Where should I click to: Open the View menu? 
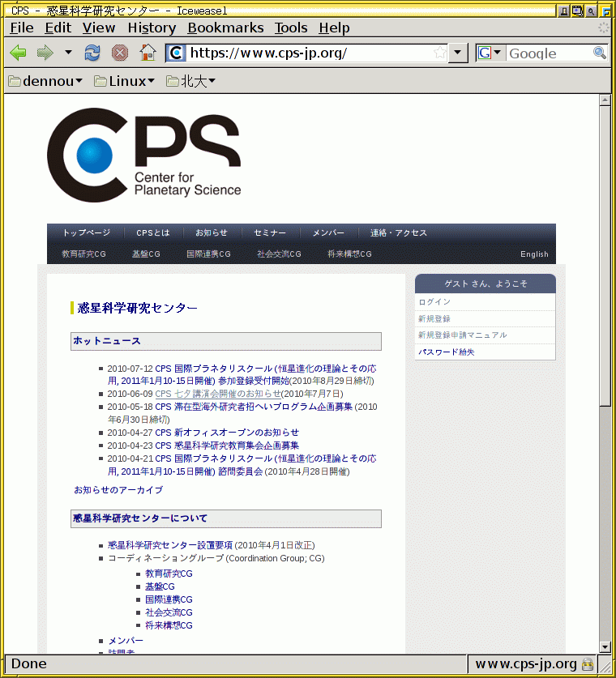point(99,28)
